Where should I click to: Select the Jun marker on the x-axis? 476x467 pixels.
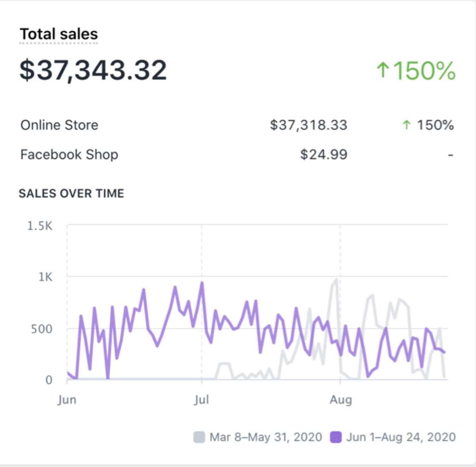click(x=67, y=400)
